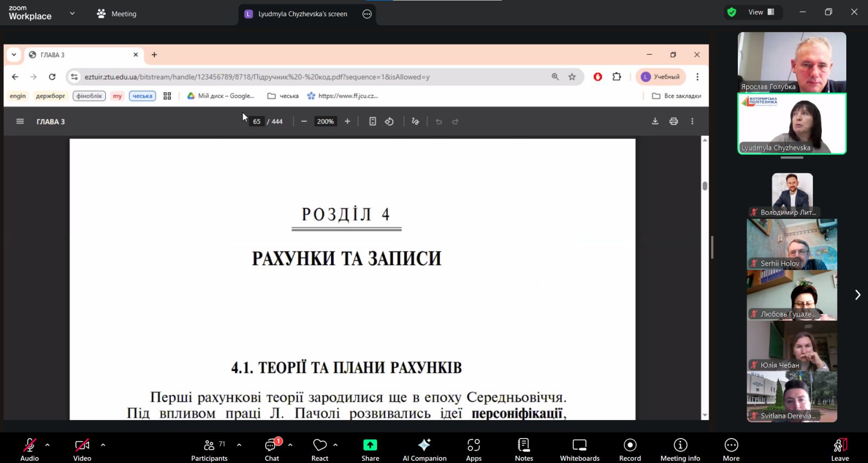868x463 pixels.
Task: Open the Chat panel
Action: (272, 449)
